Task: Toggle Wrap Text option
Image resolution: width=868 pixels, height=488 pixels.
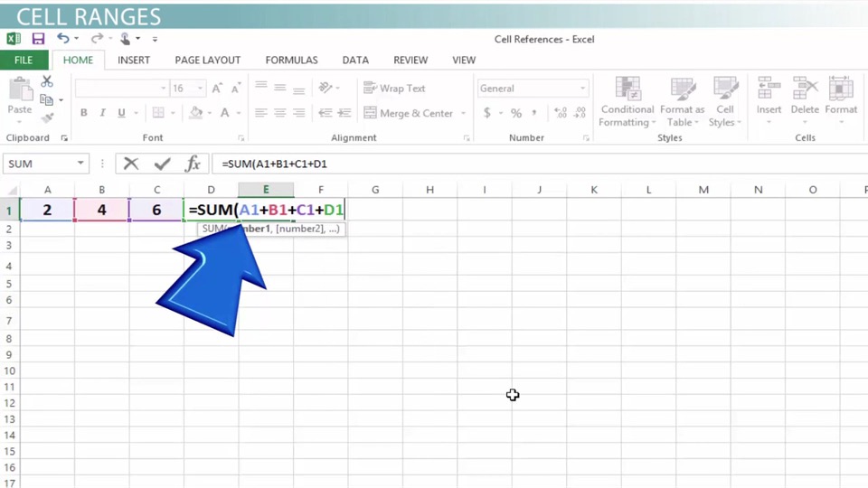Action: (x=394, y=89)
